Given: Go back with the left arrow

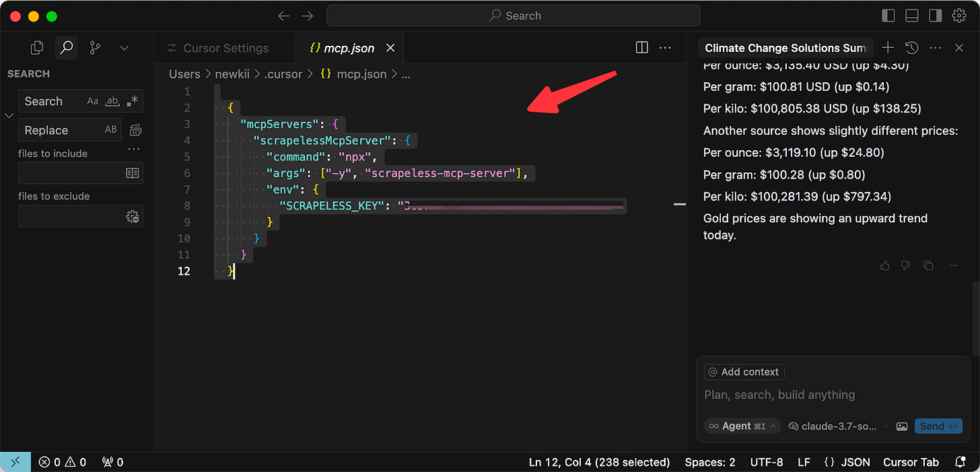Looking at the screenshot, I should [x=284, y=15].
